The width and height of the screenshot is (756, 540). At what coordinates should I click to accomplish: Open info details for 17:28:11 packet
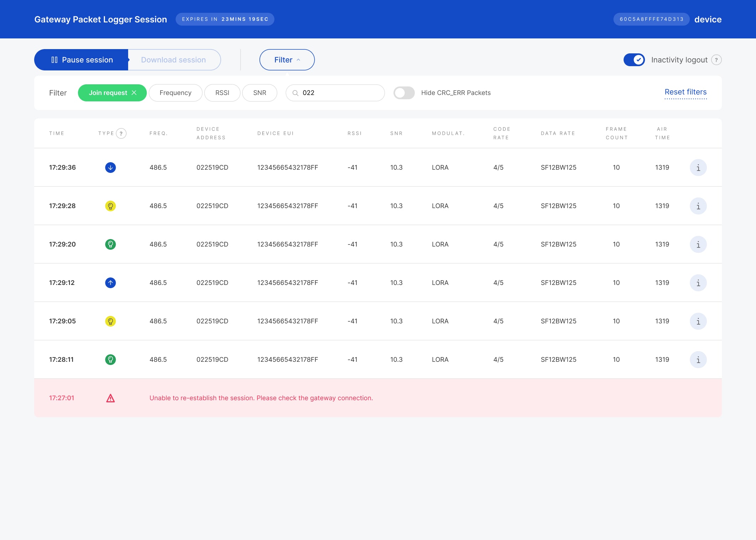(698, 360)
